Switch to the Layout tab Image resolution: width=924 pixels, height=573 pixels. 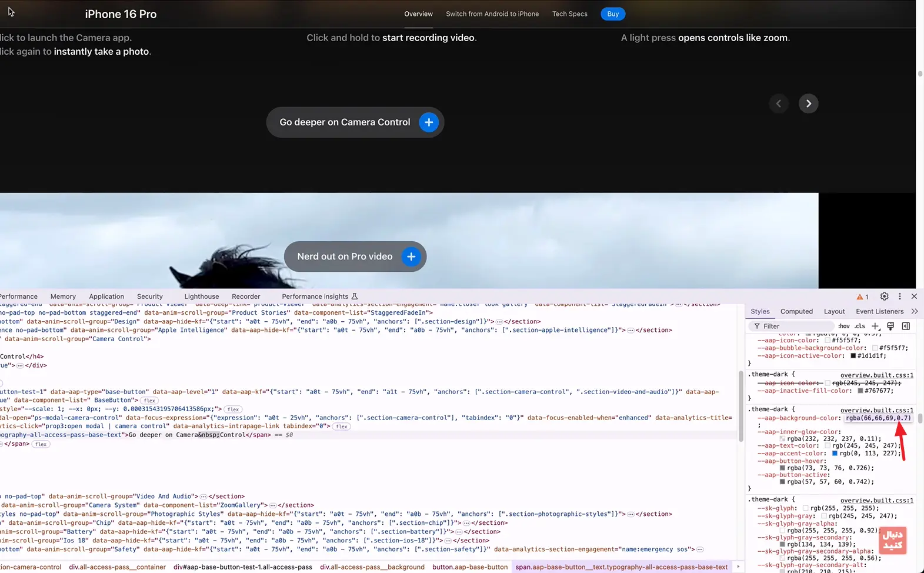click(x=834, y=311)
